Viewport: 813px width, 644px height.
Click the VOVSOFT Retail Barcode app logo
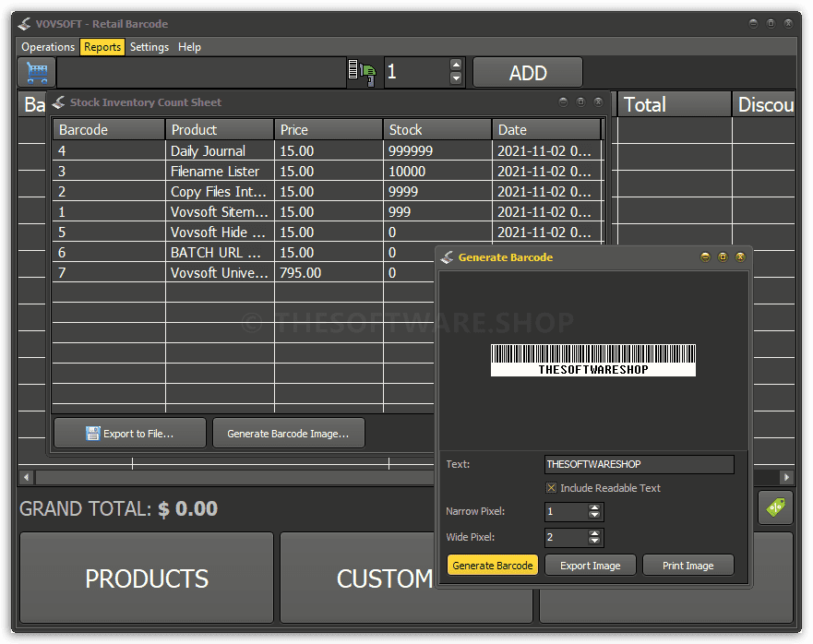point(24,24)
